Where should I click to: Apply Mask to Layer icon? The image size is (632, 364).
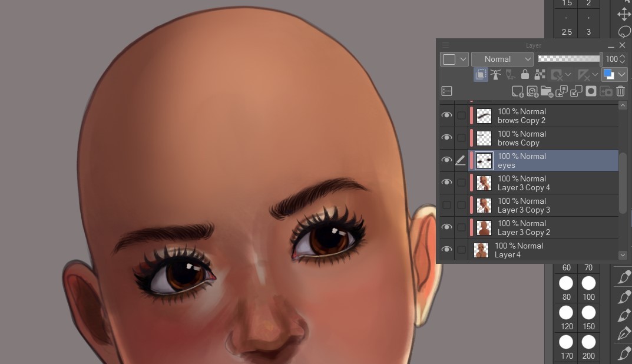point(606,91)
